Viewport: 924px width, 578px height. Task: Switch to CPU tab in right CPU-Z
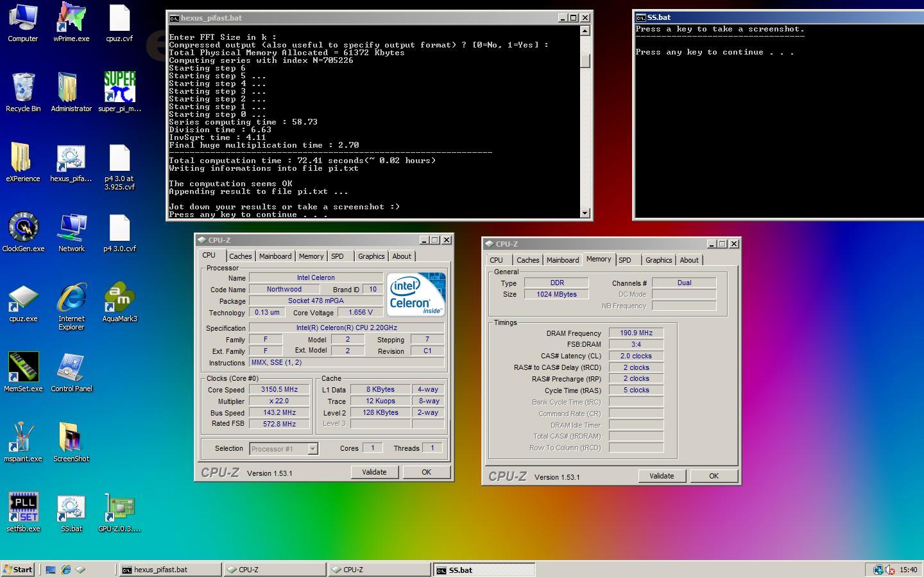(x=497, y=260)
